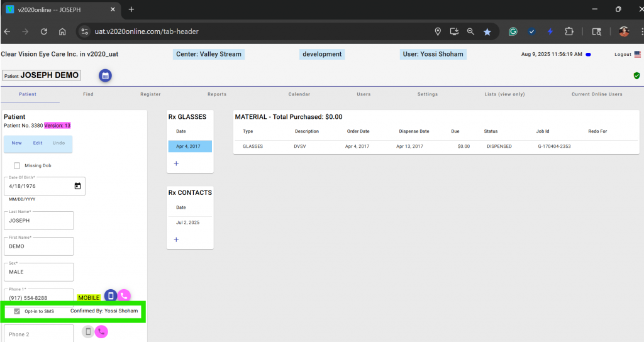The image size is (644, 342).
Task: Click the gray mobile icon for Phone 2
Action: (88, 332)
